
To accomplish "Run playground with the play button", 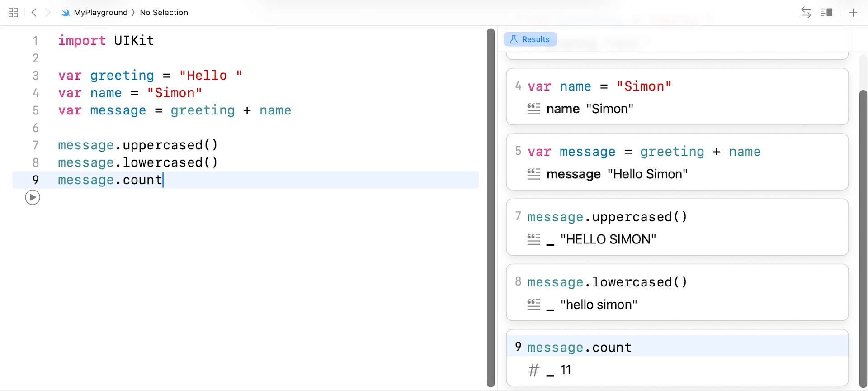I will point(33,198).
